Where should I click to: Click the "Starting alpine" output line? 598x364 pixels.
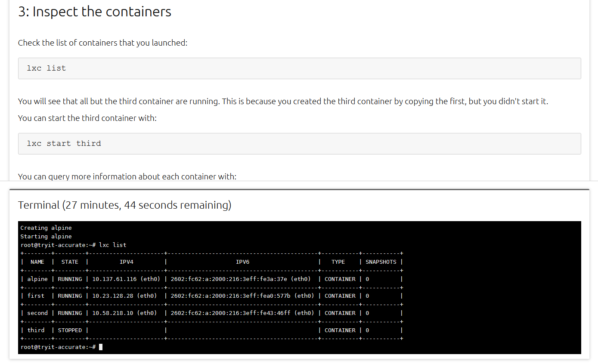(x=46, y=237)
